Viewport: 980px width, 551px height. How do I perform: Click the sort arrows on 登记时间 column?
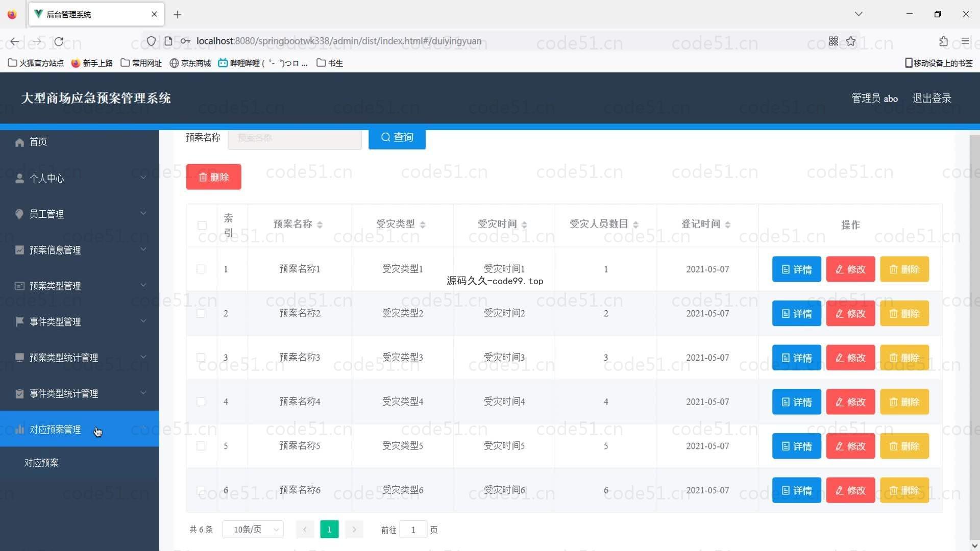(x=727, y=224)
